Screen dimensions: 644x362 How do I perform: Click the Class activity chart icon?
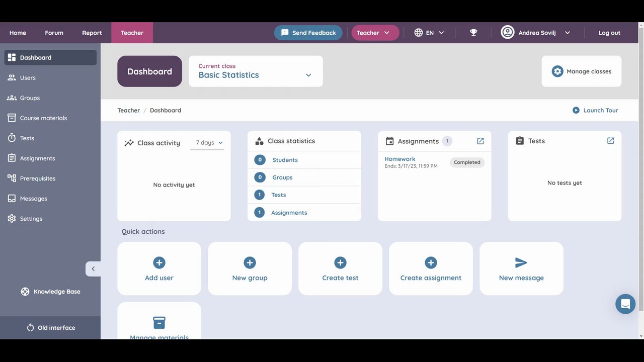coord(129,143)
